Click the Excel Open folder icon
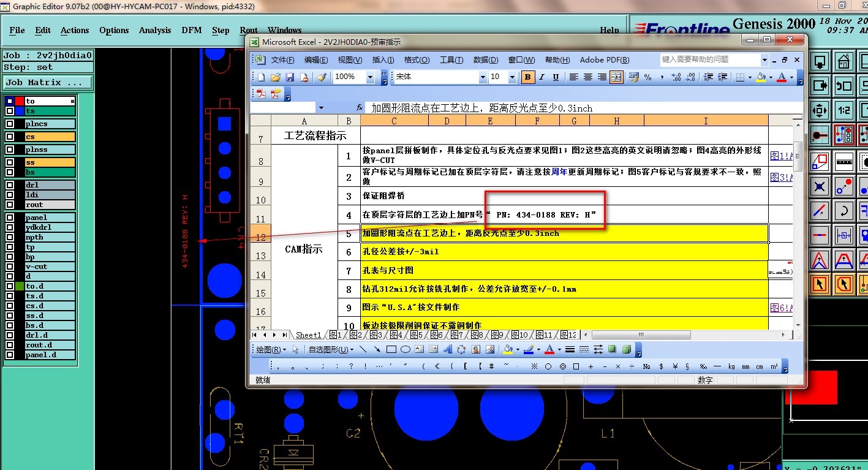Viewport: 868px width, 470px height. click(276, 77)
